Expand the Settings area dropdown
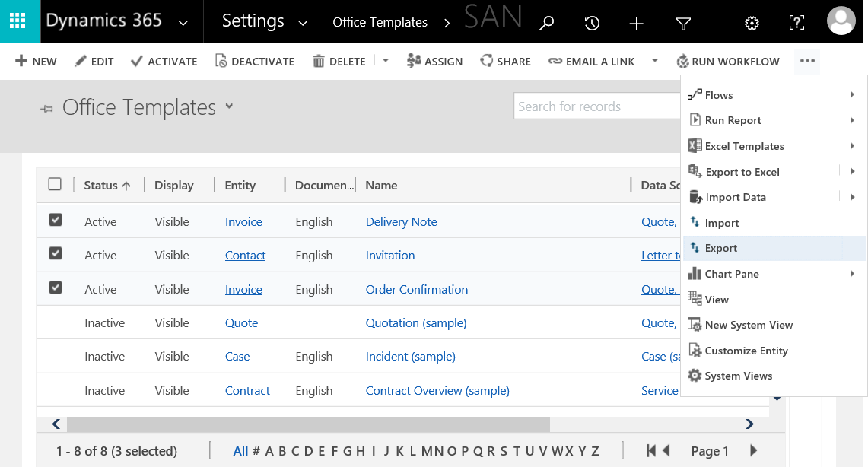This screenshot has width=868, height=467. pyautogui.click(x=303, y=24)
